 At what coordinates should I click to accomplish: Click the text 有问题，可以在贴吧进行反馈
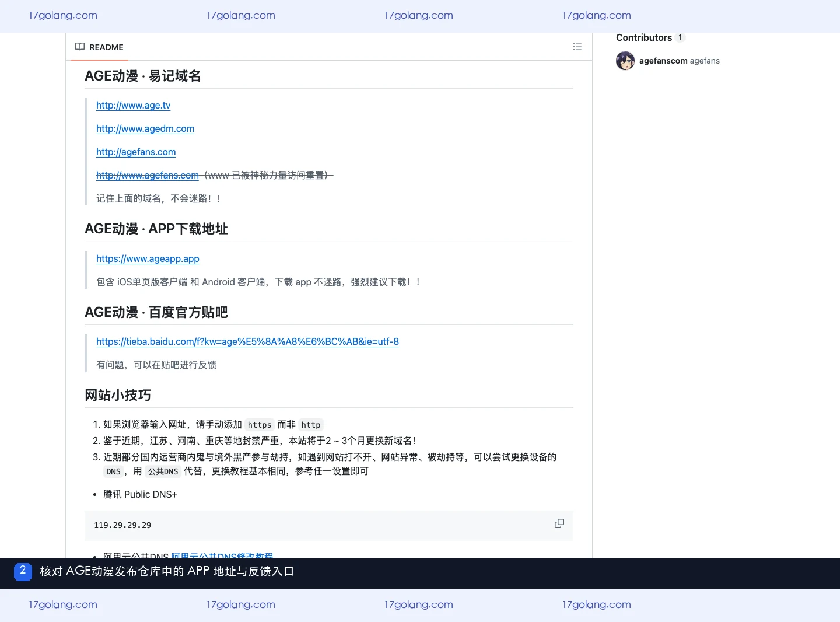click(x=156, y=365)
